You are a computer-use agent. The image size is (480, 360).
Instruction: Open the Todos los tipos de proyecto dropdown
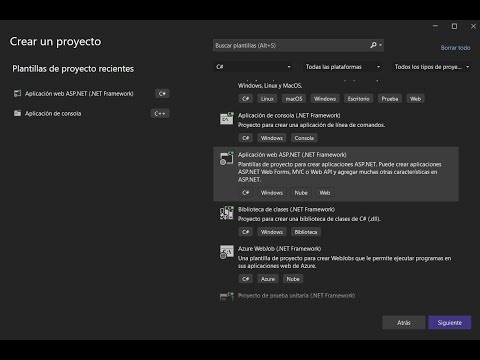coord(432,67)
